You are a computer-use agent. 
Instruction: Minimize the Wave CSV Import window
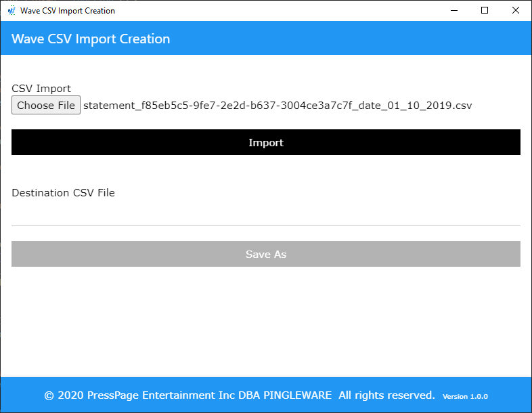453,10
